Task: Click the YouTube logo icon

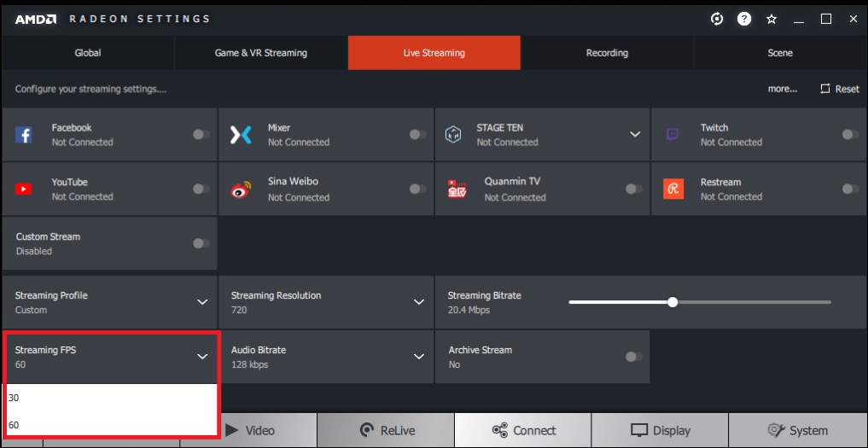Action: (23, 189)
